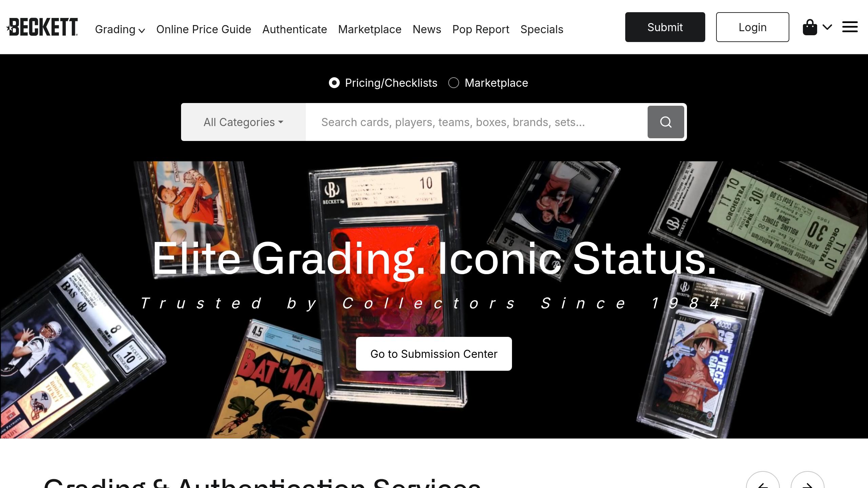Open the Authenticate nav link
The width and height of the screenshot is (868, 488).
(295, 29)
